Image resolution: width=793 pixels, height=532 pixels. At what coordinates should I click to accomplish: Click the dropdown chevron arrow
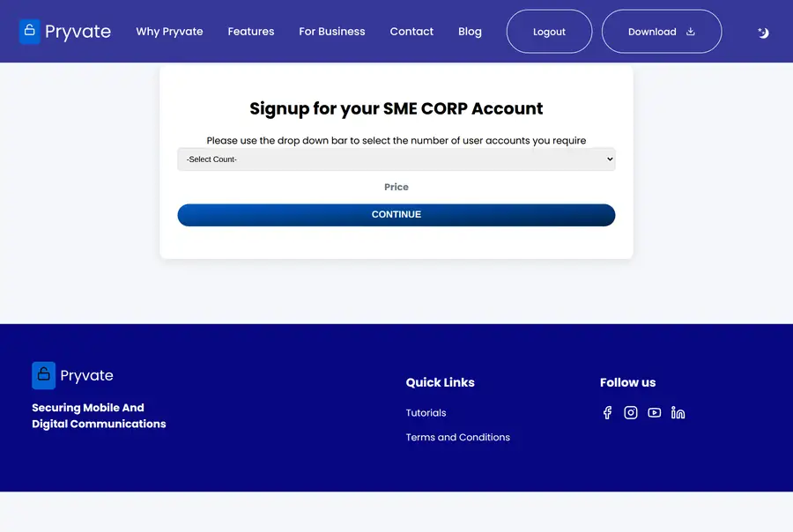click(610, 159)
